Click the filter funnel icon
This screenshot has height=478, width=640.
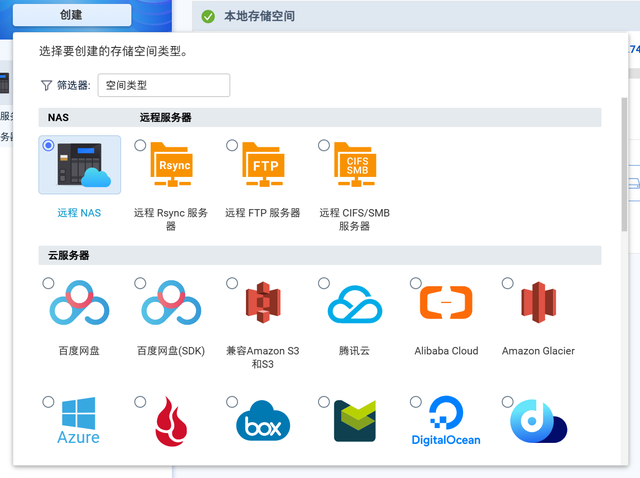(x=46, y=85)
